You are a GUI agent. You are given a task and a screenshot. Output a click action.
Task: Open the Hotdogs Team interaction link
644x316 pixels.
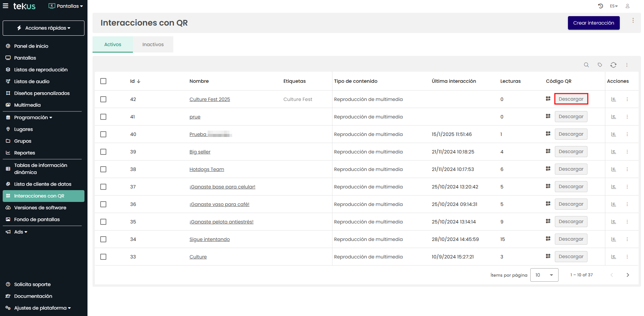(x=207, y=169)
